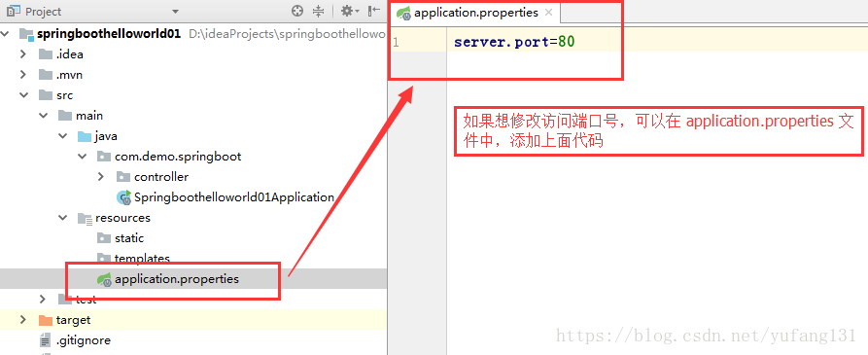Select the .gitignore file label
Viewport: 868px width, 355px height.
click(x=83, y=340)
